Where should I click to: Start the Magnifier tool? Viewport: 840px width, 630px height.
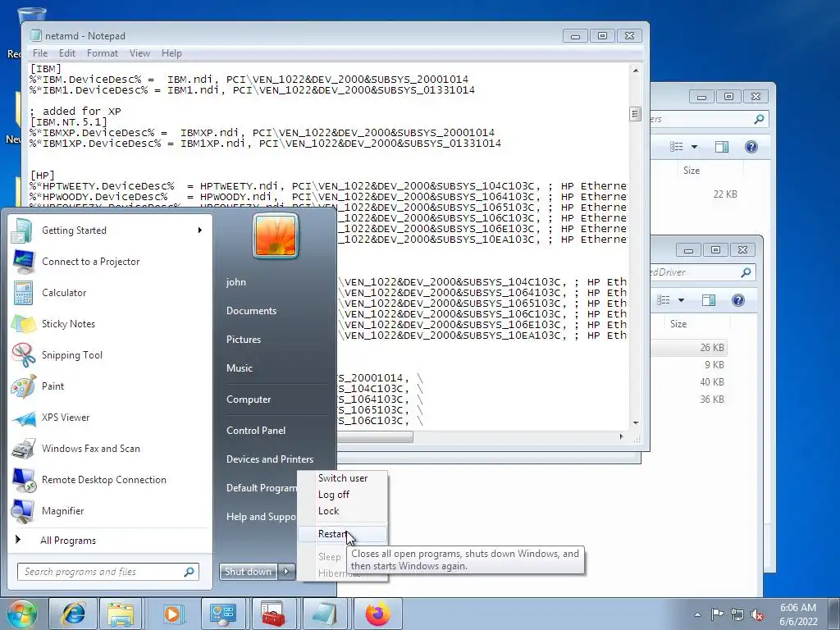click(110, 510)
